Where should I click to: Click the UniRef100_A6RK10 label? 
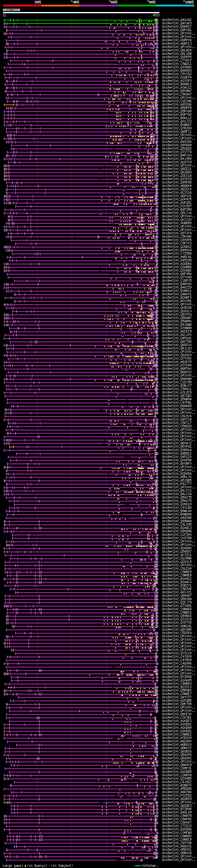click(177, 744)
